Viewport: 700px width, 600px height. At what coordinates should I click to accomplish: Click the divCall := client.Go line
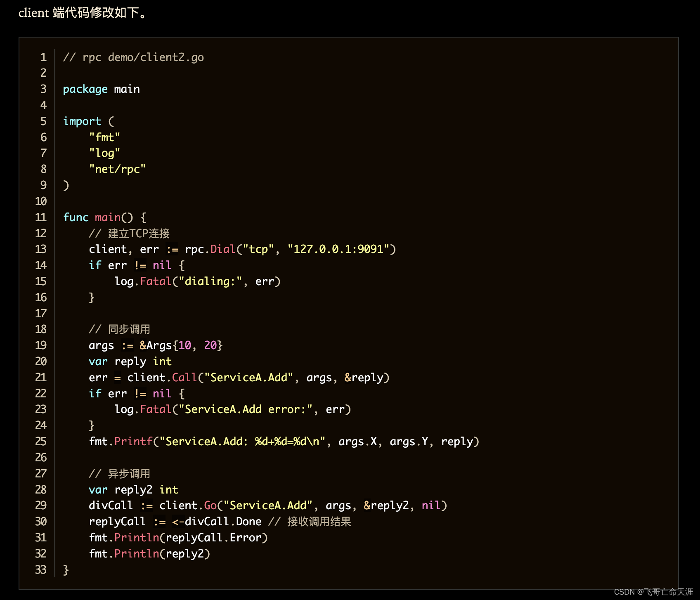pos(268,506)
